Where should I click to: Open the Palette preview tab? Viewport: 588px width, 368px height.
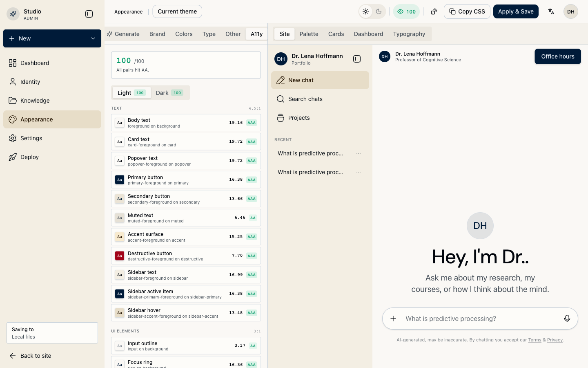(x=309, y=34)
